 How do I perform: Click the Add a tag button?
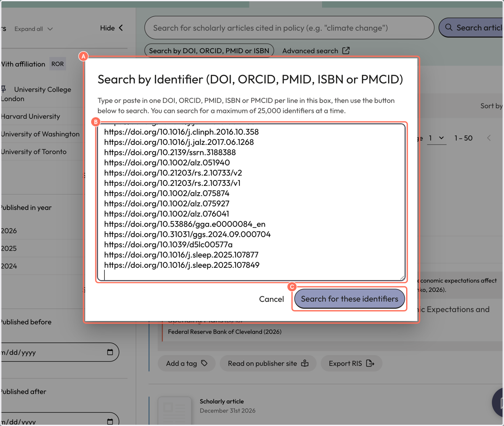186,363
